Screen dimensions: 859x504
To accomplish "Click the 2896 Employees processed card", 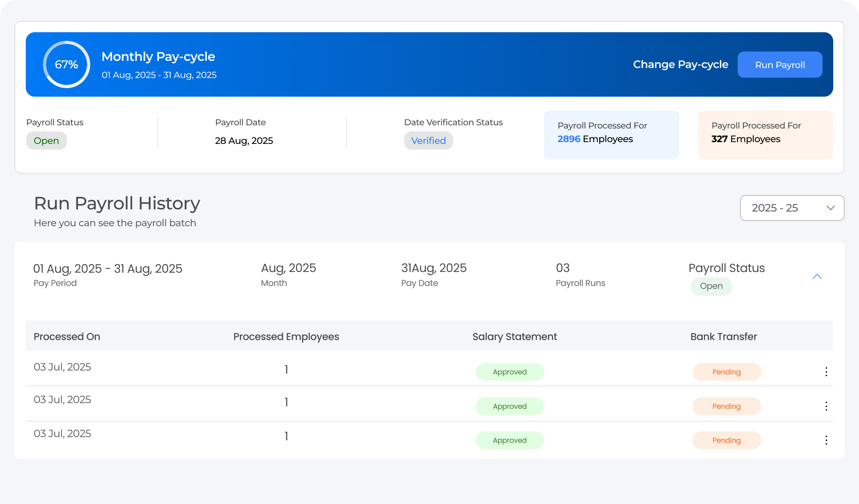I will pos(611,135).
